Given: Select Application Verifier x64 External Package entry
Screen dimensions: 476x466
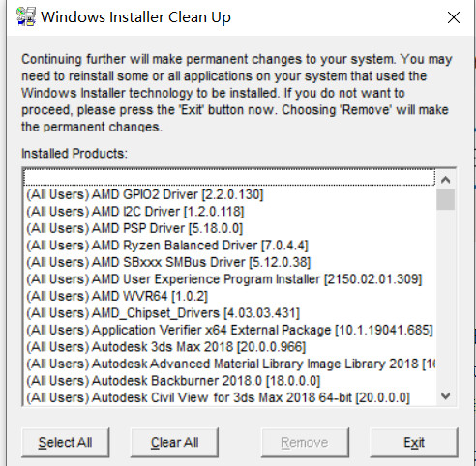Looking at the screenshot, I should [229, 330].
